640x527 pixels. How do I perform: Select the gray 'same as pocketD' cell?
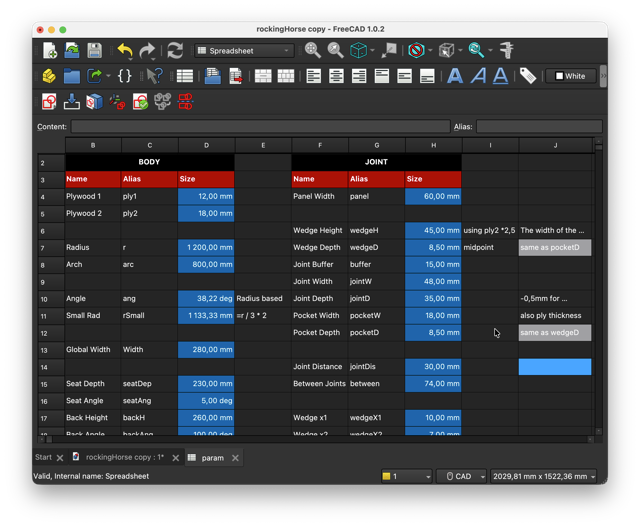click(x=555, y=247)
